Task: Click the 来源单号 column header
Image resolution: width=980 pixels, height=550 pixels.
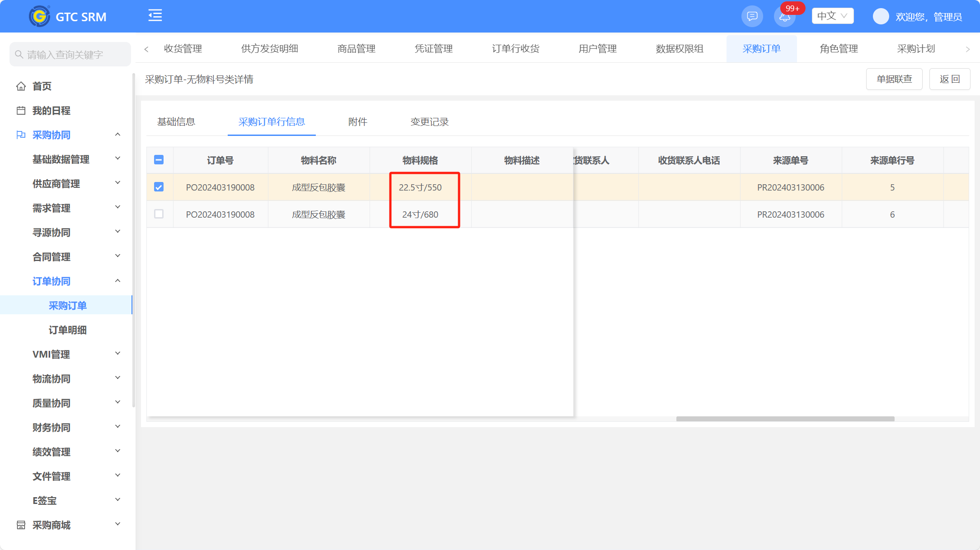Action: tap(791, 160)
